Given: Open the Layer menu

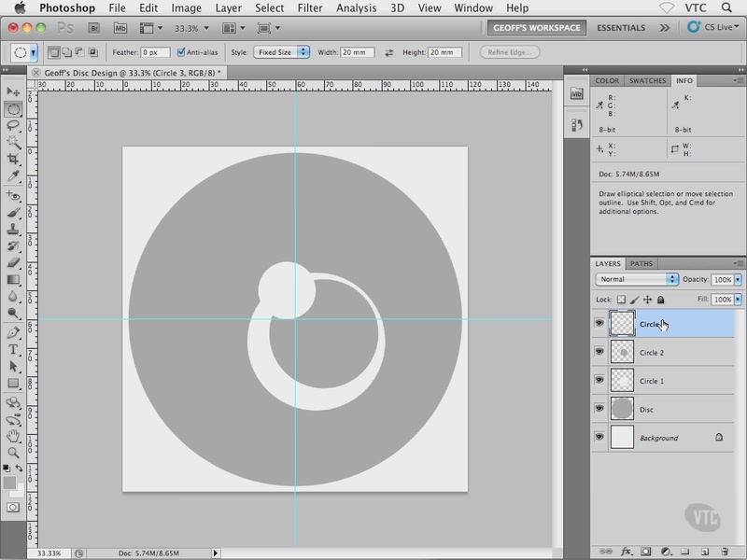Looking at the screenshot, I should coord(228,8).
